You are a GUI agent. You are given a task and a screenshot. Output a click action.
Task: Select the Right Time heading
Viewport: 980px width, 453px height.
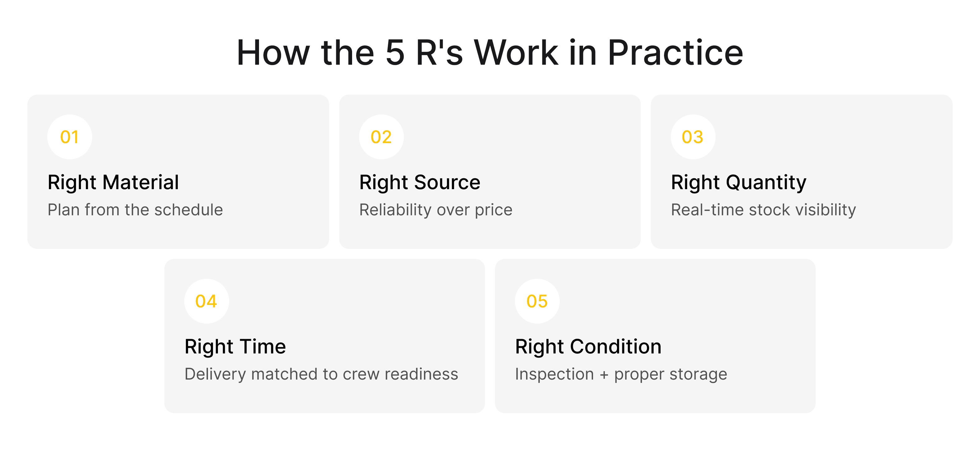[x=235, y=347]
